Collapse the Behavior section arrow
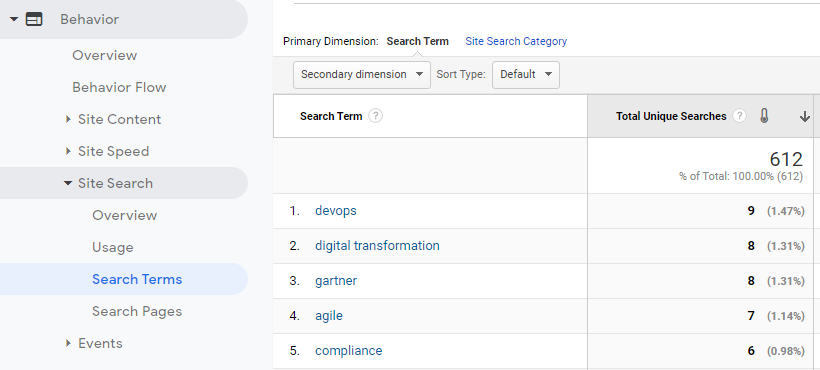 point(14,19)
